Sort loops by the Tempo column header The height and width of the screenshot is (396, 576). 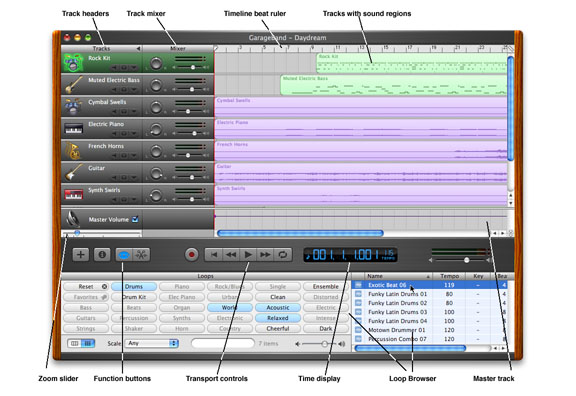pos(449,276)
